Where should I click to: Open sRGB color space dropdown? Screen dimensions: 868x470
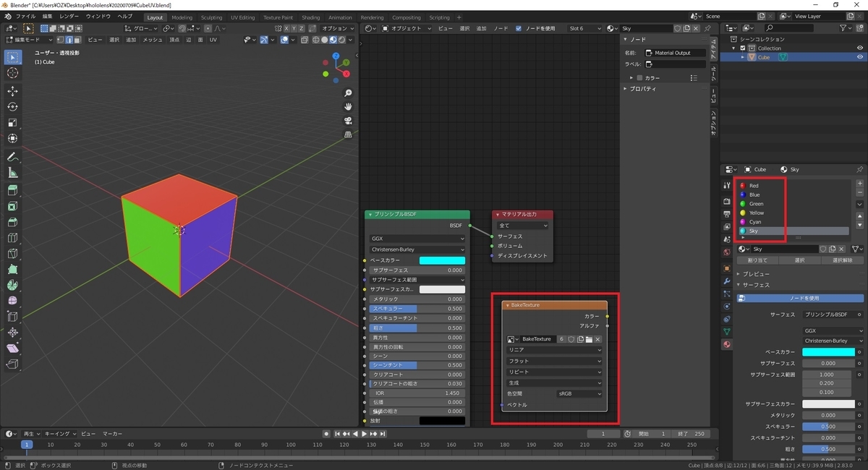pos(579,394)
